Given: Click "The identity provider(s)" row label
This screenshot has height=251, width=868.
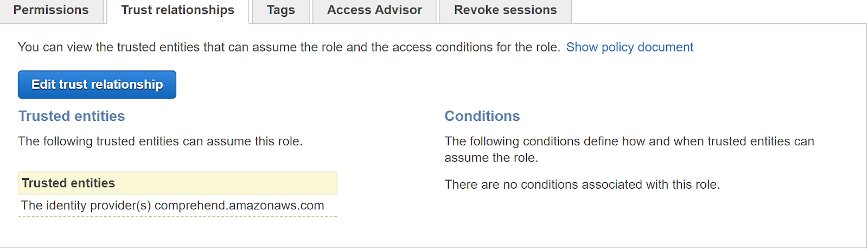Looking at the screenshot, I should (x=86, y=206).
